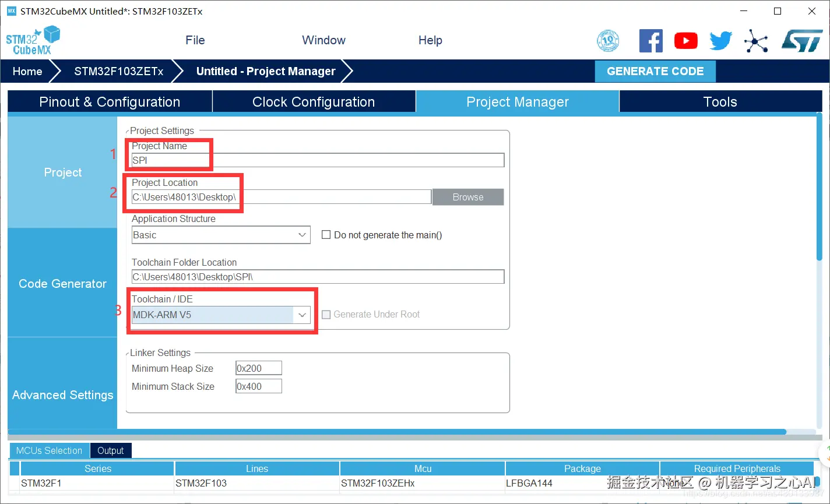The image size is (830, 504).
Task: Click the Minimum Stack Size field
Action: 259,386
